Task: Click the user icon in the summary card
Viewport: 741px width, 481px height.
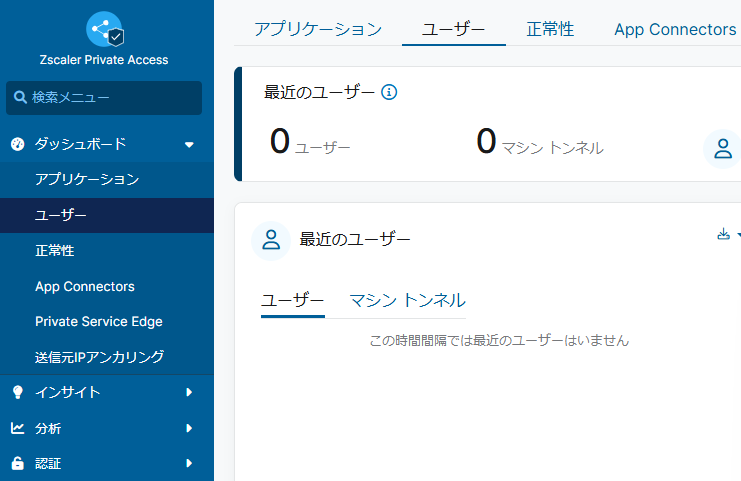Action: click(722, 148)
